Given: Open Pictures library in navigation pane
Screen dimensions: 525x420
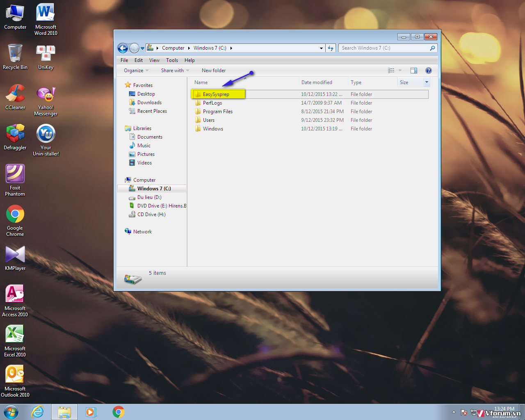Looking at the screenshot, I should 142,154.
